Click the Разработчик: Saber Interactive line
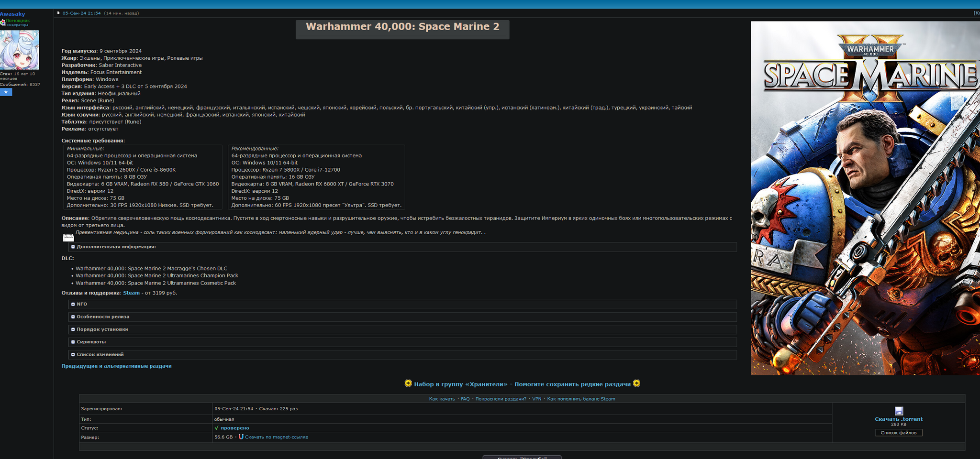 tap(101, 65)
